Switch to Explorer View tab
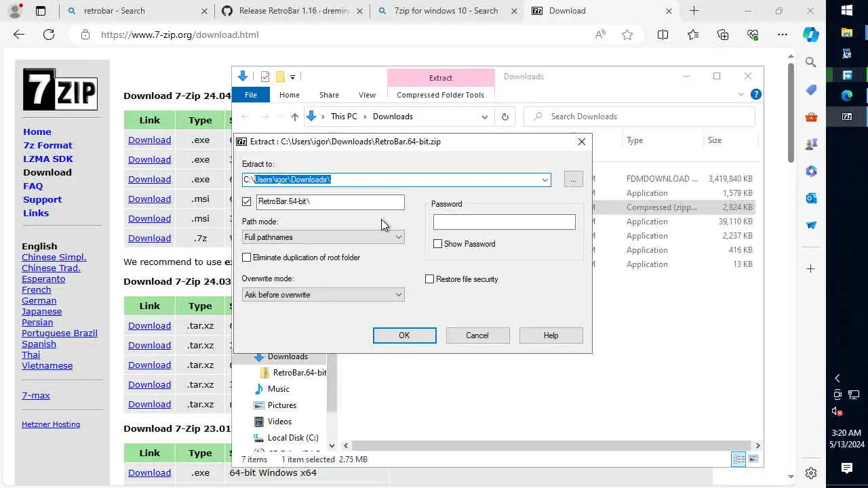 367,95
